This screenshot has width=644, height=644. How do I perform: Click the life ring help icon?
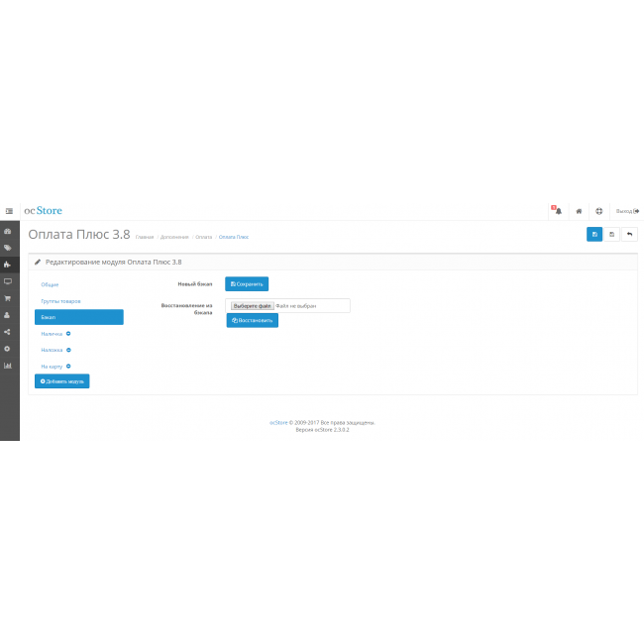[x=599, y=211]
